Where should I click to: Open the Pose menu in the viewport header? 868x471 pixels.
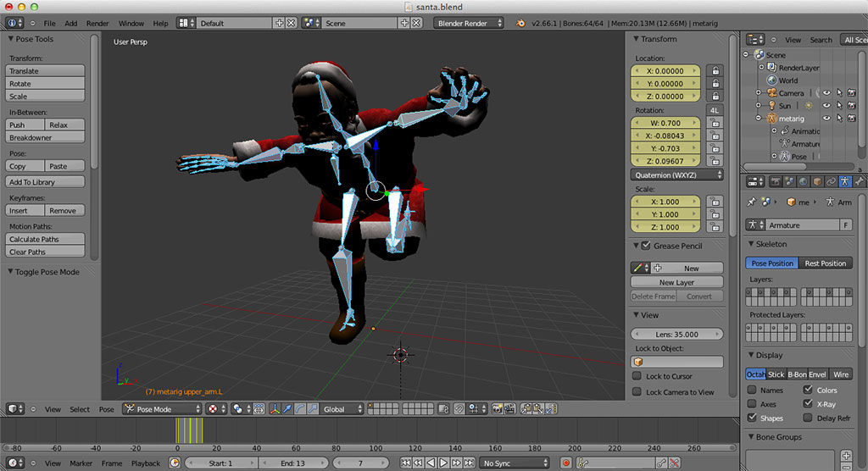(x=106, y=409)
